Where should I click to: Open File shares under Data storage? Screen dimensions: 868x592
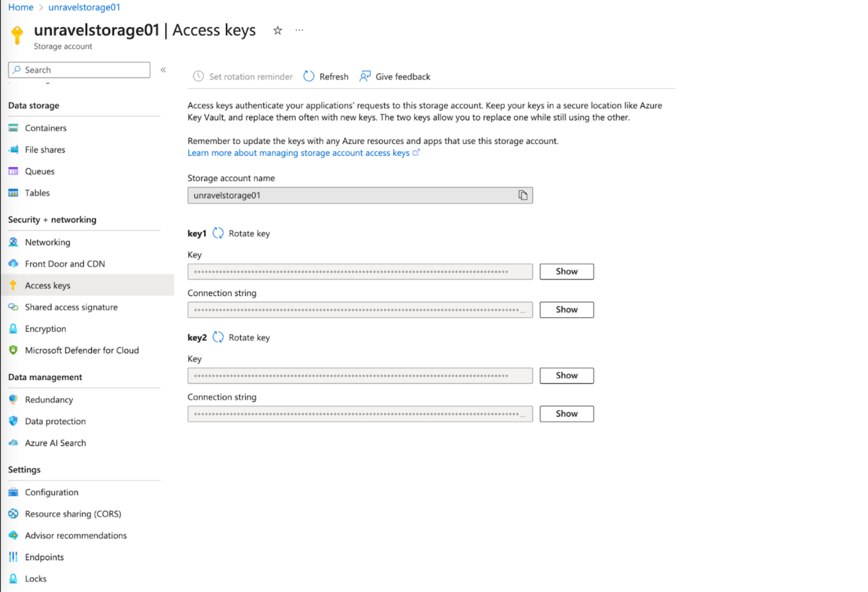pos(44,149)
